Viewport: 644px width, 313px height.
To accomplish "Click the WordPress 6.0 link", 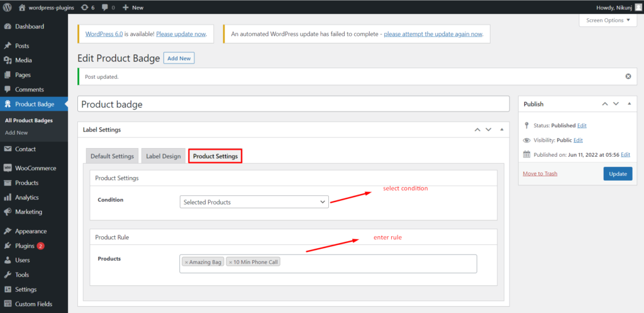I will 104,34.
